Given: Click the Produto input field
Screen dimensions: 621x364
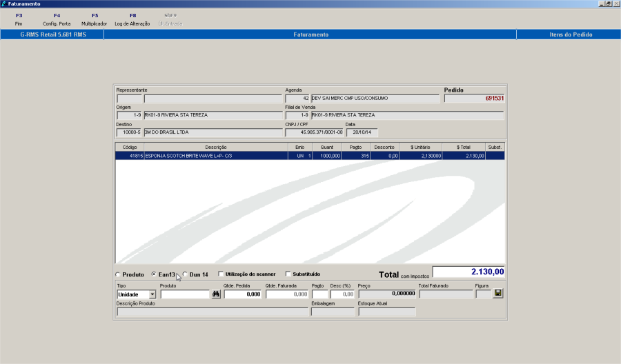Looking at the screenshot, I should click(184, 294).
